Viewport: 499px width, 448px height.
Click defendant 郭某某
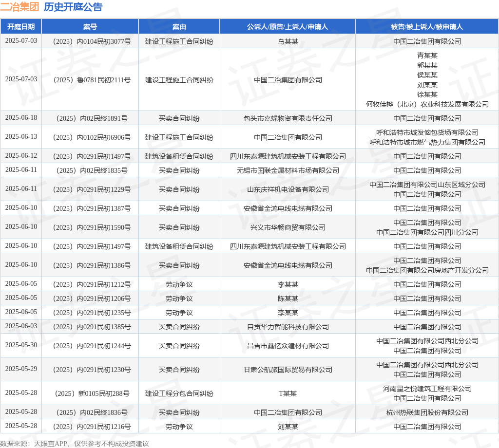pos(427,66)
